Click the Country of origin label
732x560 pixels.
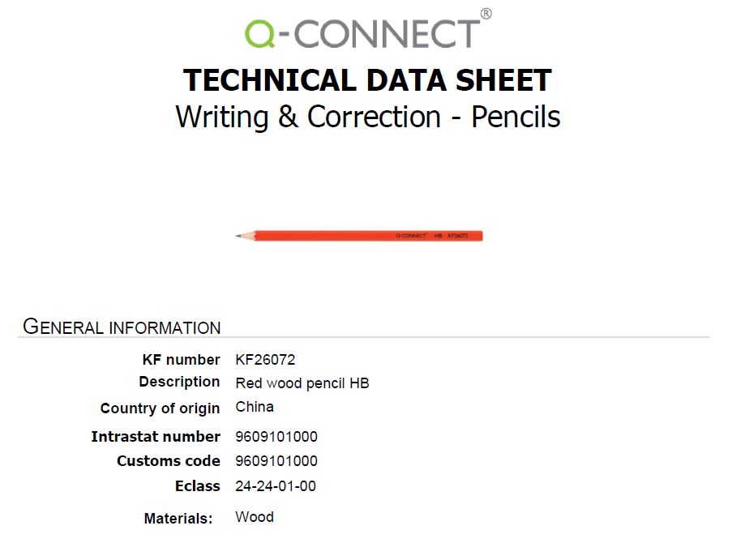coord(161,408)
